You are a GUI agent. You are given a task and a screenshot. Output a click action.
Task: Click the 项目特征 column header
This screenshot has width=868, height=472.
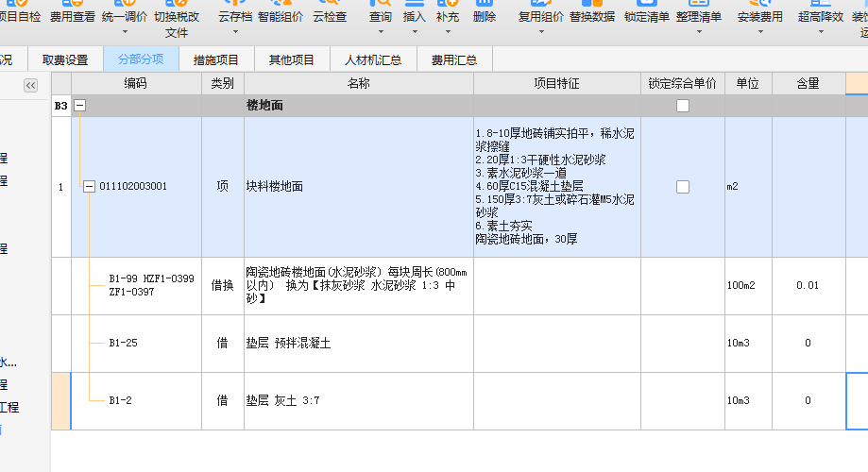coord(557,84)
